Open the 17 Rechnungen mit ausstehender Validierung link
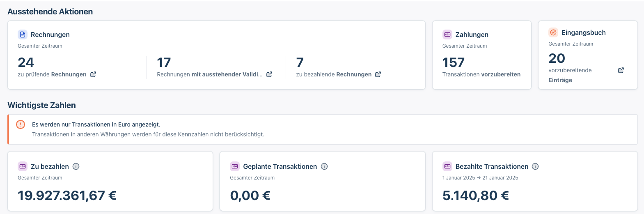Screen dimensions: 644x214 215,67
